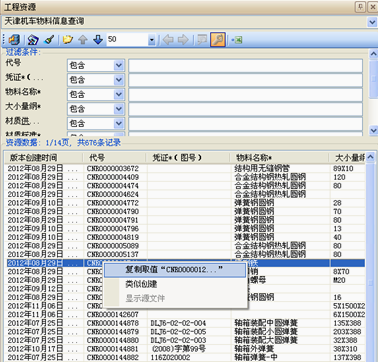Screen dimensions: 378x362
Task: Click the 物料名称* column header
Action: coord(280,158)
